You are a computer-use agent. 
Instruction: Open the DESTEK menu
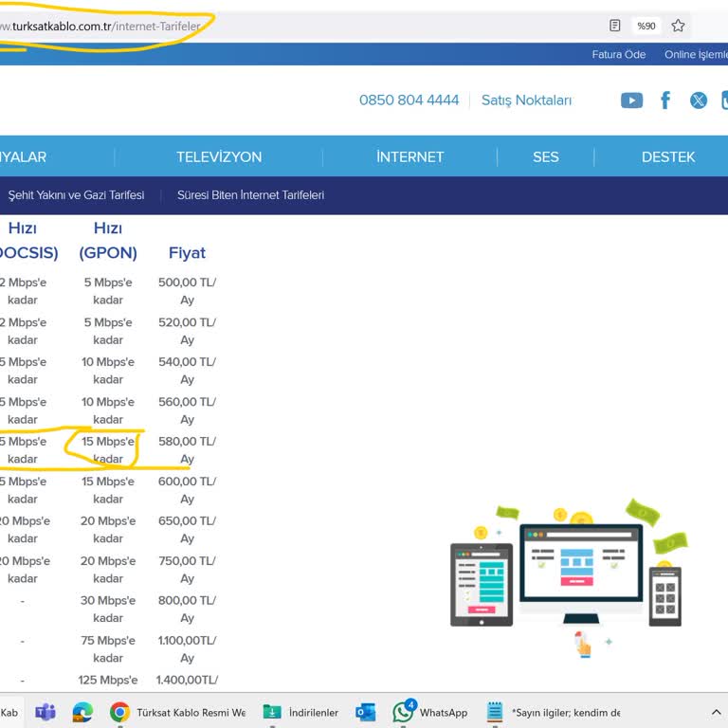pyautogui.click(x=668, y=157)
